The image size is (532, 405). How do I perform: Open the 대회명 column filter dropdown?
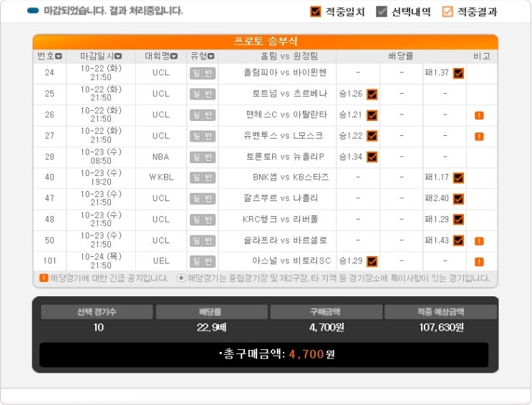(x=174, y=57)
